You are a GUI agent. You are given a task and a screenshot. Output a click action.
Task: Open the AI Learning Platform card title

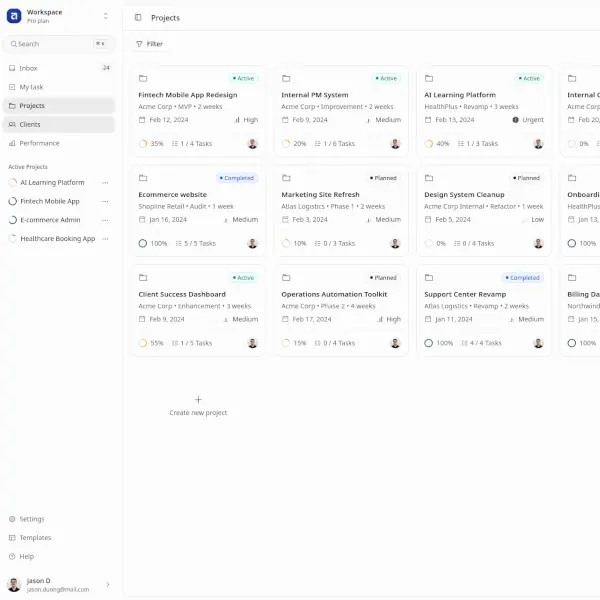460,95
